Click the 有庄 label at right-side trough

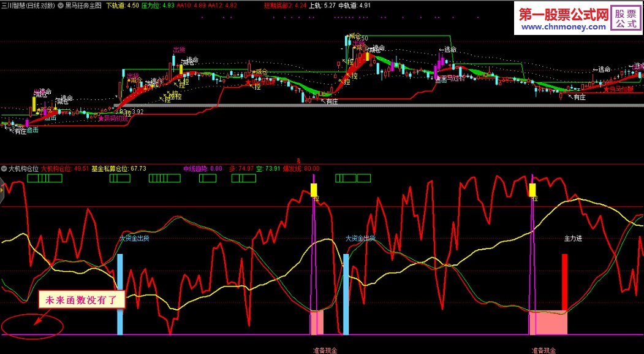tap(580, 98)
